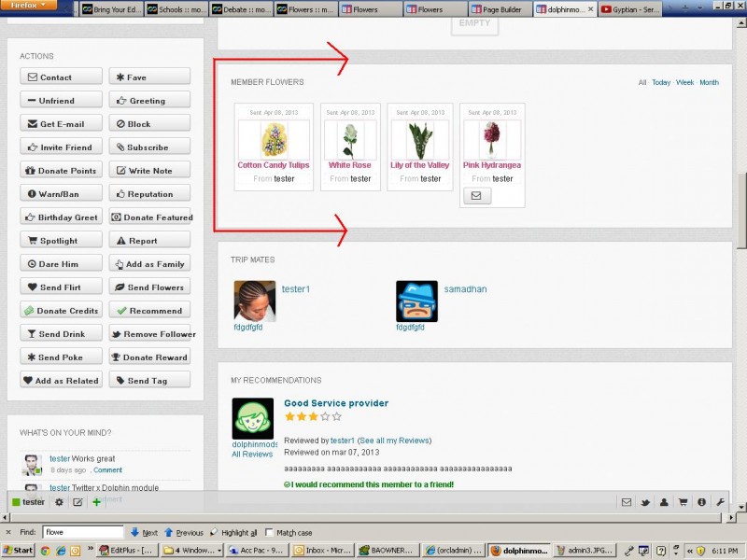The width and height of the screenshot is (747, 560).
Task: Find previous match with Previous arrow
Action: point(183,532)
